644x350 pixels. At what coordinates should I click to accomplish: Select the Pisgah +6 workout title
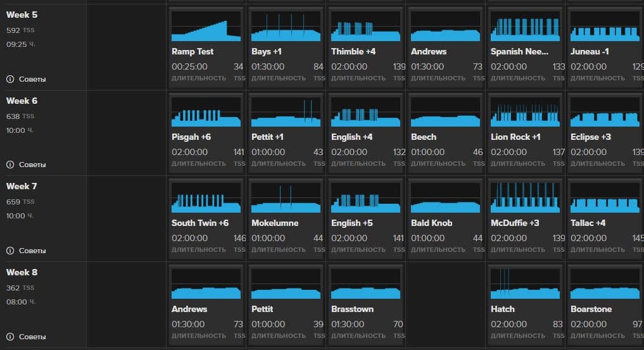coord(191,137)
